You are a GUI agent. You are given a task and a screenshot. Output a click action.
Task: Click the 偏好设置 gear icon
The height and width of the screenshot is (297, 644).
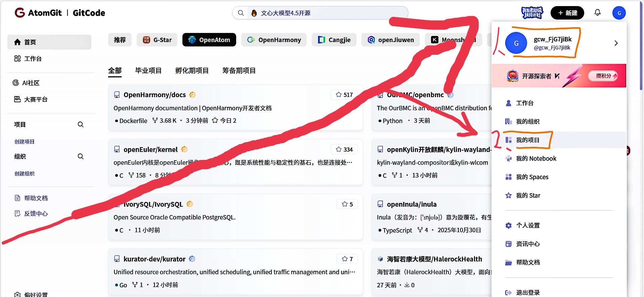click(17, 295)
